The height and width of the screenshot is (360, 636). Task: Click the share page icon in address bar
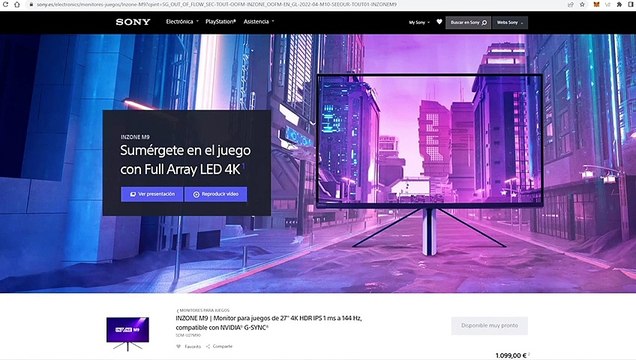[571, 4]
